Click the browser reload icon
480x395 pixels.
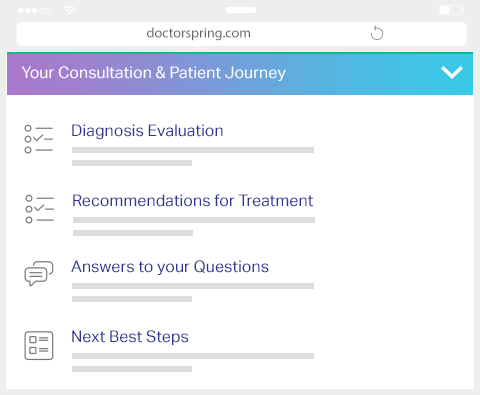377,33
